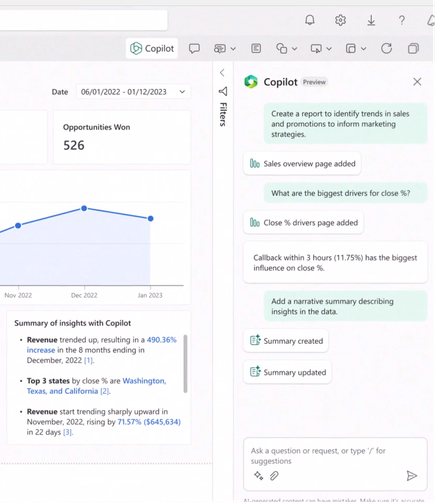Viewport: 435px width, 502px height.
Task: Click the present screen icon
Action: (x=316, y=49)
